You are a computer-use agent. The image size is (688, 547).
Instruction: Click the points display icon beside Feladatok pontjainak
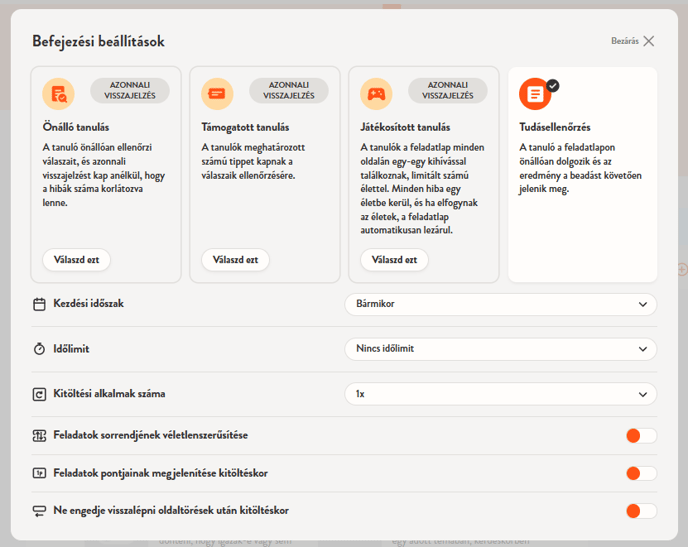click(x=40, y=473)
